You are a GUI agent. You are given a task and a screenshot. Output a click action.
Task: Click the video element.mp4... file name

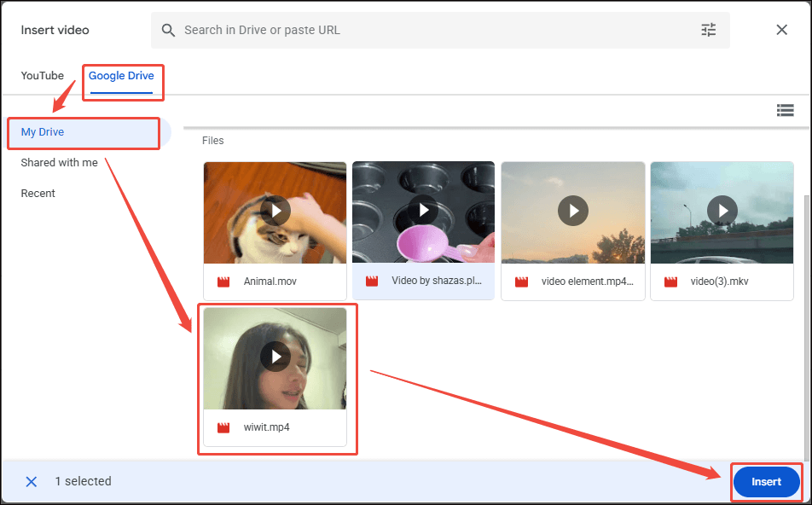[587, 282]
